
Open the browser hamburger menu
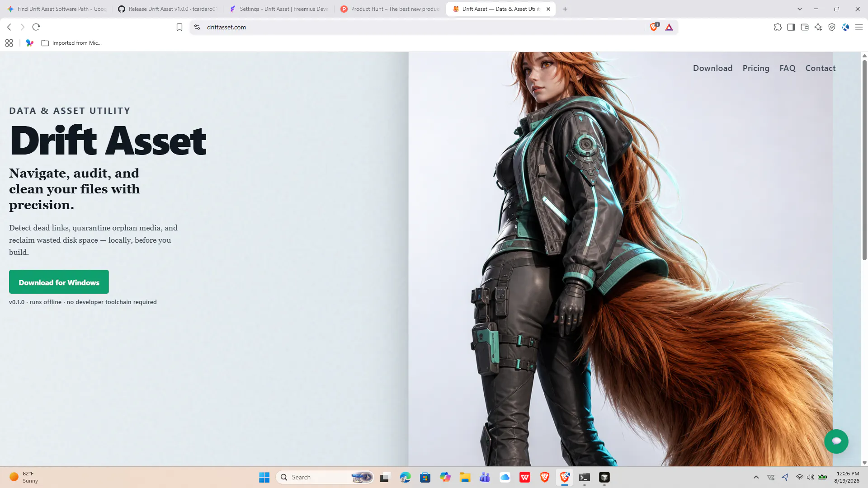pos(859,27)
